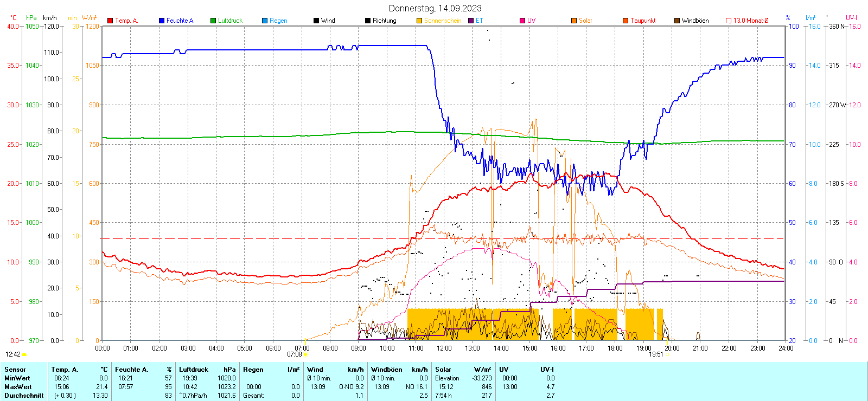Click the chart title Donnerstag, 14.09.2023
The width and height of the screenshot is (868, 401).
(435, 8)
